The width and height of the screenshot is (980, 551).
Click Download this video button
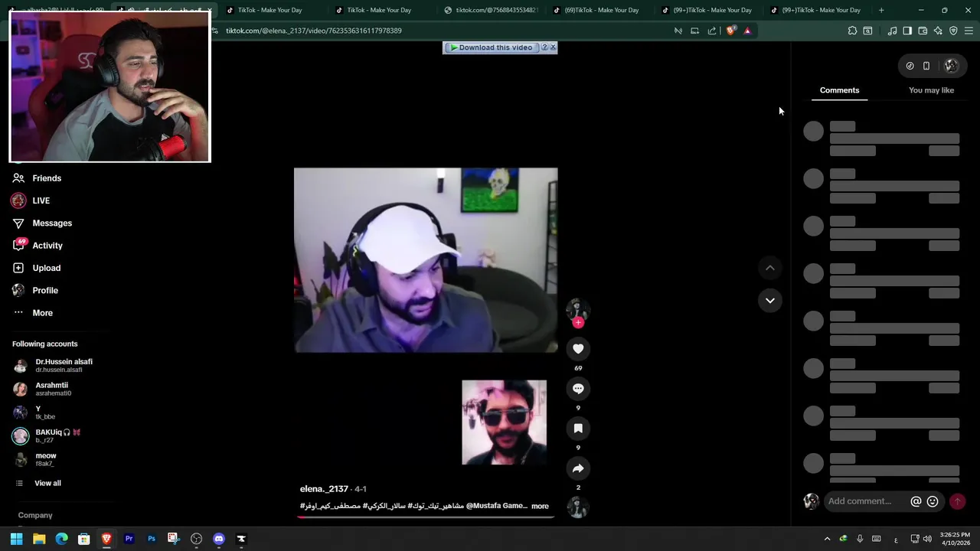(x=491, y=47)
